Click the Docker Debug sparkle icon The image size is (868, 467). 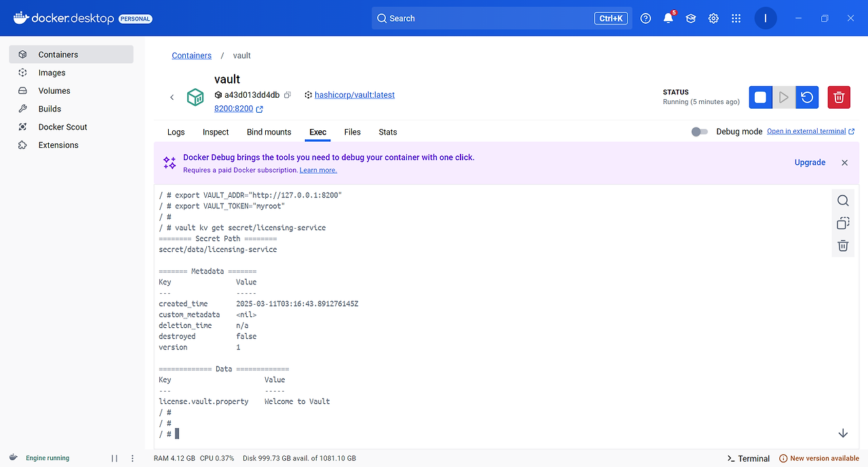pyautogui.click(x=170, y=163)
